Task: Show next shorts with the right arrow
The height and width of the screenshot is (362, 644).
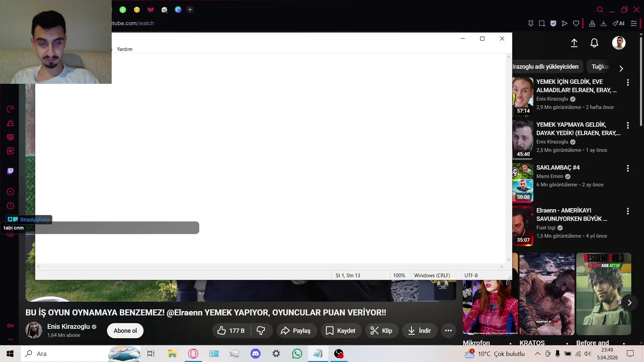Action: [x=629, y=303]
